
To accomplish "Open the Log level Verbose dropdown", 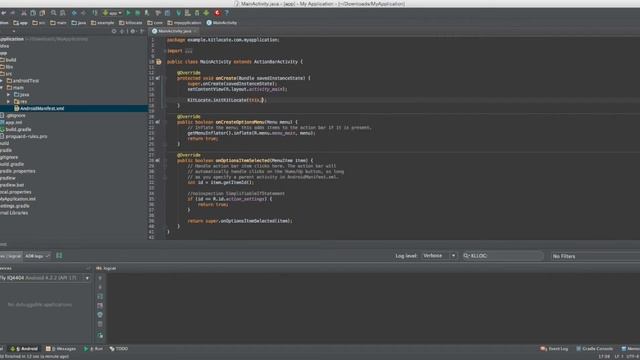I will pos(439,256).
